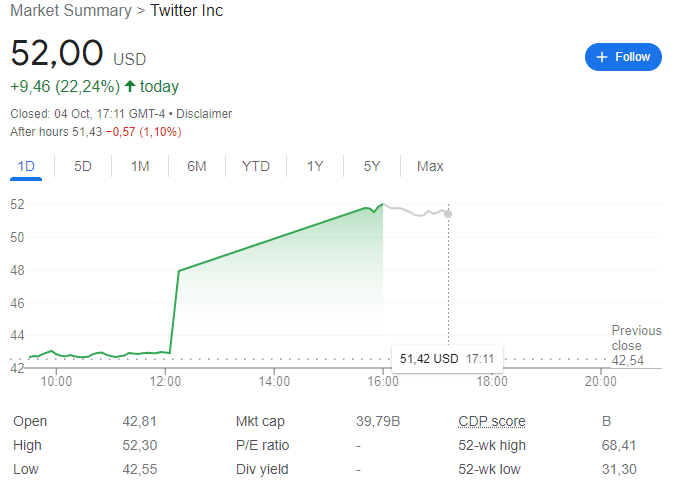Screen dimensions: 699x487
Task: Click the green up arrow icon
Action: point(130,86)
